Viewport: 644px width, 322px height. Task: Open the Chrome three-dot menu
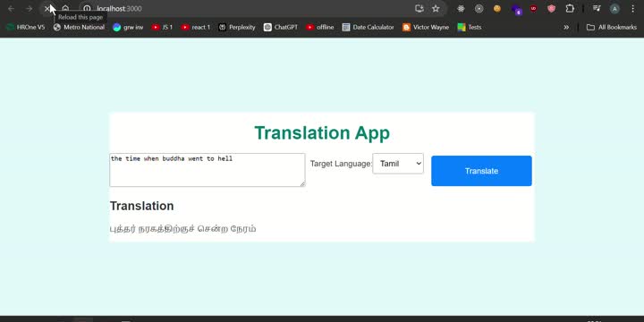pos(632,9)
